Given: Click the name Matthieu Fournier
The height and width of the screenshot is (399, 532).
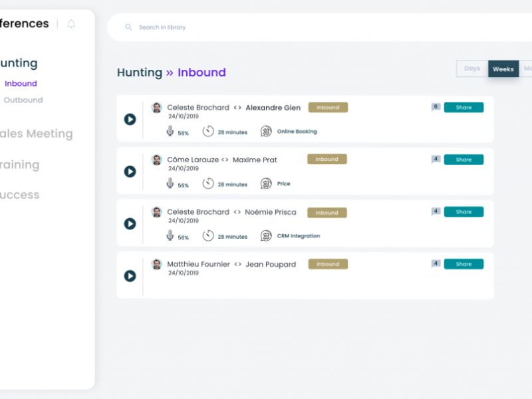Looking at the screenshot, I should point(198,264).
